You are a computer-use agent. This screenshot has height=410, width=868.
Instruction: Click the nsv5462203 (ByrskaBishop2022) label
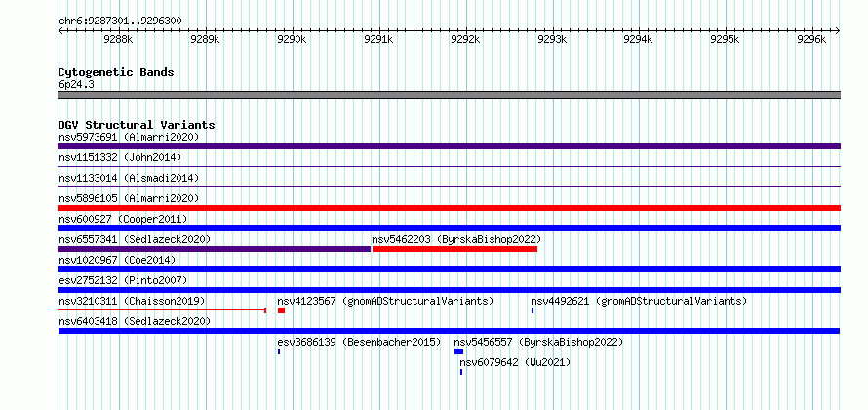click(456, 239)
